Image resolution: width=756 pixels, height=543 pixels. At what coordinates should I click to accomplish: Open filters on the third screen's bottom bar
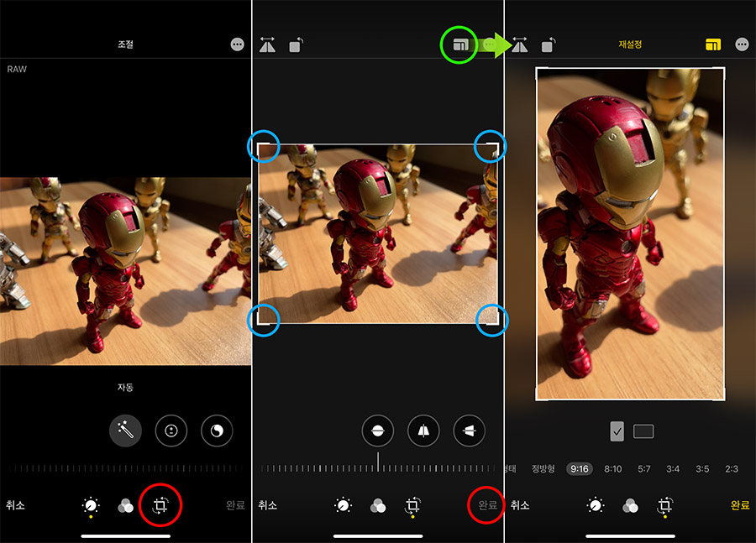point(630,506)
